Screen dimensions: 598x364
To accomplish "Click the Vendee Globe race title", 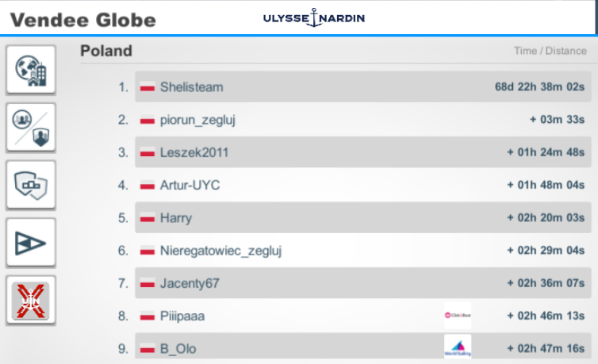I will click(x=83, y=20).
